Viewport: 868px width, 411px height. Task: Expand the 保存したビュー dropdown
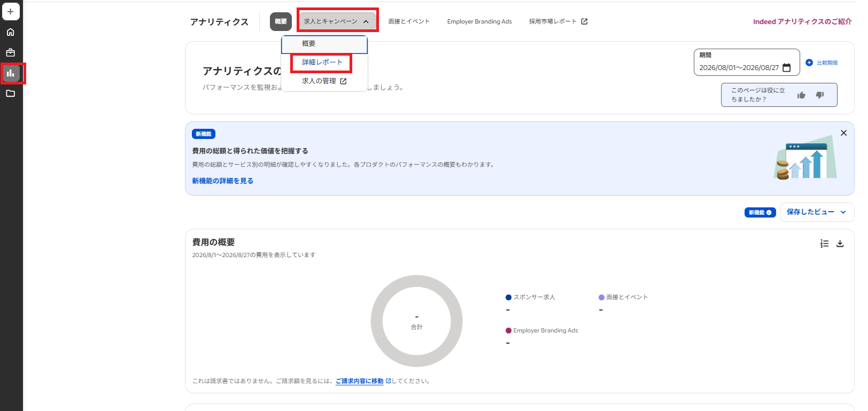[x=817, y=212]
